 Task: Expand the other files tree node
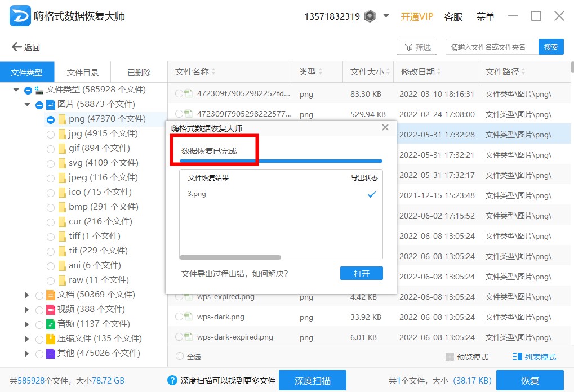pyautogui.click(x=26, y=354)
